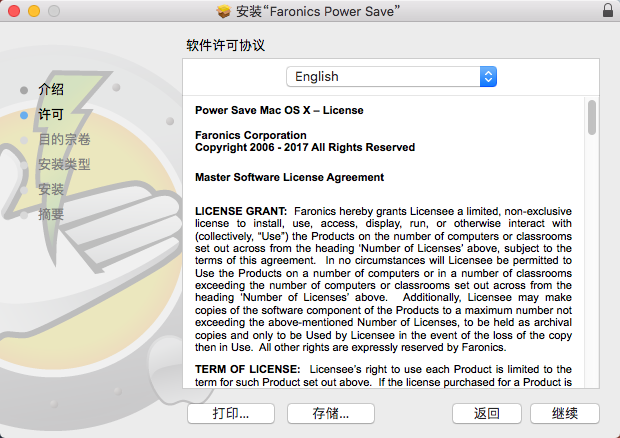This screenshot has width=620, height=438.
Task: Click the 摘要 step in sidebar
Action: (x=51, y=214)
